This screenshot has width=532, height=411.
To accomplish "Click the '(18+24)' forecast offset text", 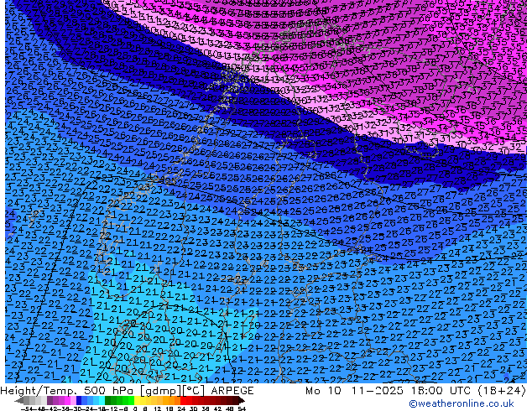I will pyautogui.click(x=502, y=391).
